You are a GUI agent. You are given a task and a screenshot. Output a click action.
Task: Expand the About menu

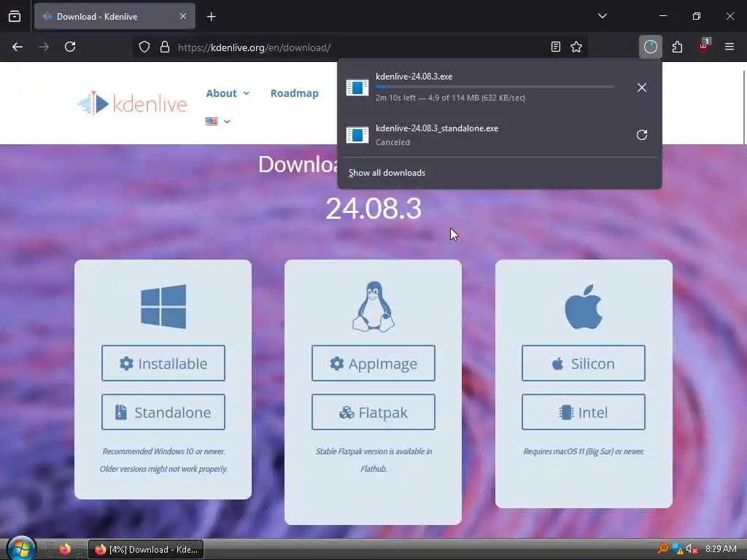[x=228, y=93]
